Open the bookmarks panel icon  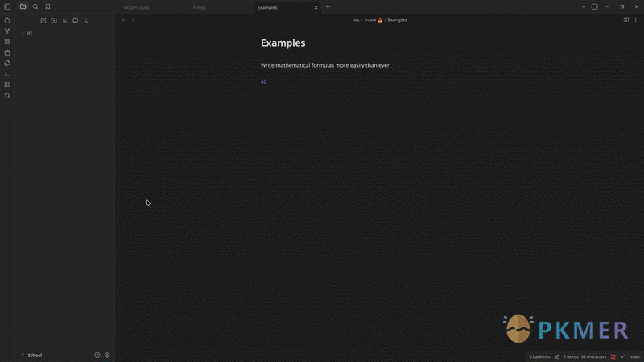tap(47, 6)
